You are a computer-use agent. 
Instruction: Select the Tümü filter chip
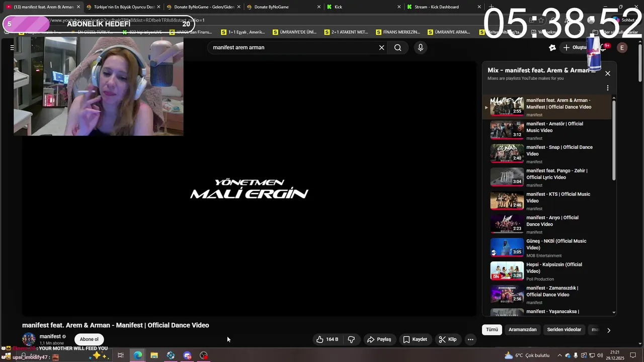(x=492, y=330)
